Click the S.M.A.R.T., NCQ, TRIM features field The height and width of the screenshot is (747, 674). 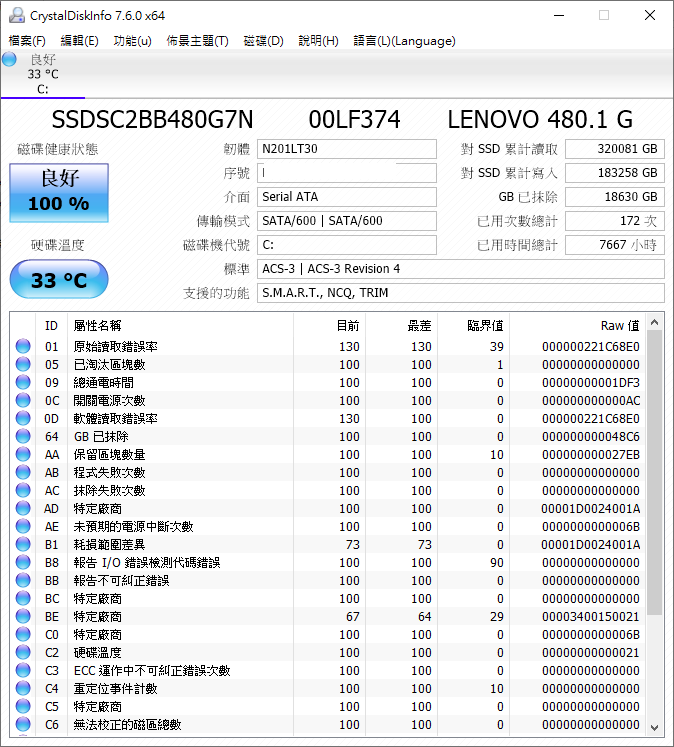[461, 293]
